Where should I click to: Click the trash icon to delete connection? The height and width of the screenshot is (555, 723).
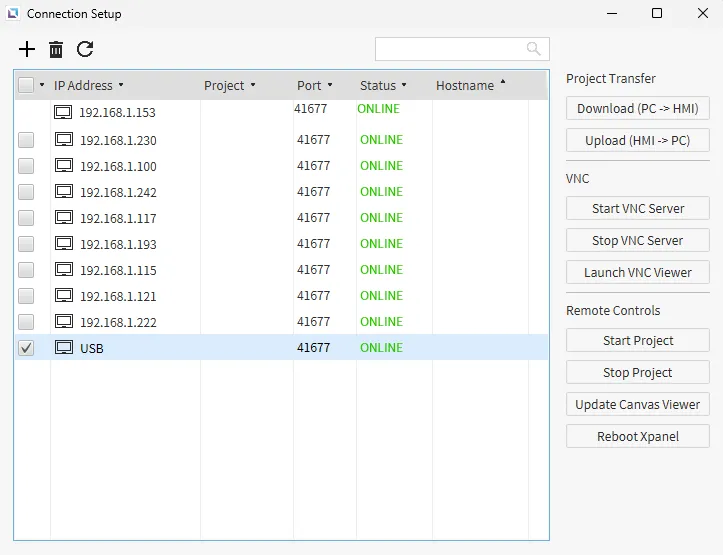pyautogui.click(x=56, y=49)
